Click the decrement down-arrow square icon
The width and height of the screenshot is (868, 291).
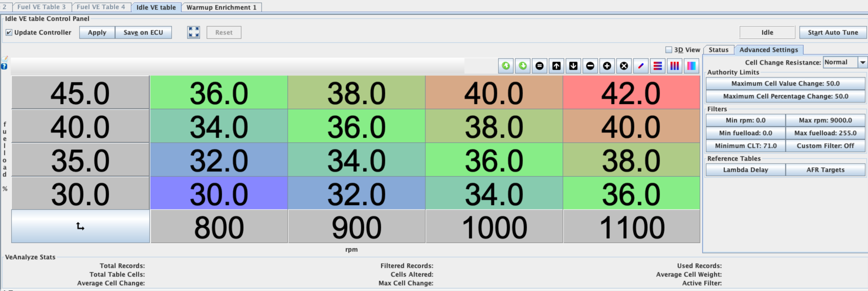pos(573,66)
